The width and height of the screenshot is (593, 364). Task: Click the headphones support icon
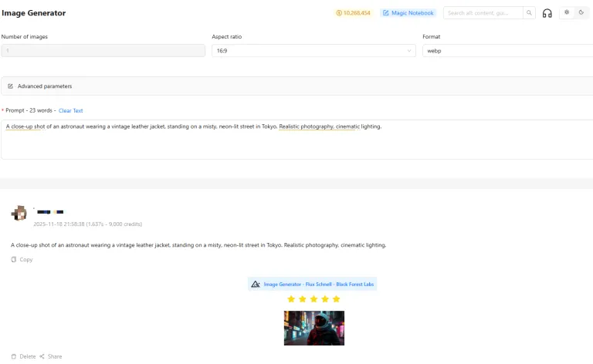(547, 13)
